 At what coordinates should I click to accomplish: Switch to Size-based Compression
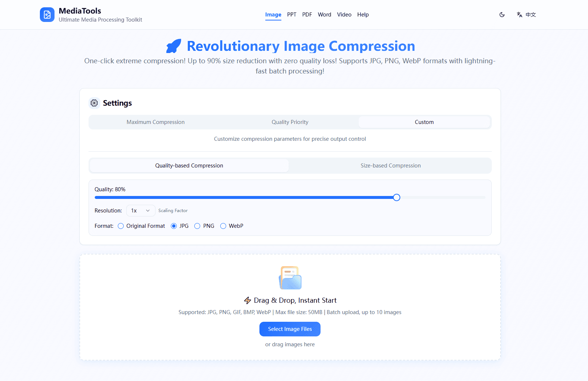(x=390, y=166)
